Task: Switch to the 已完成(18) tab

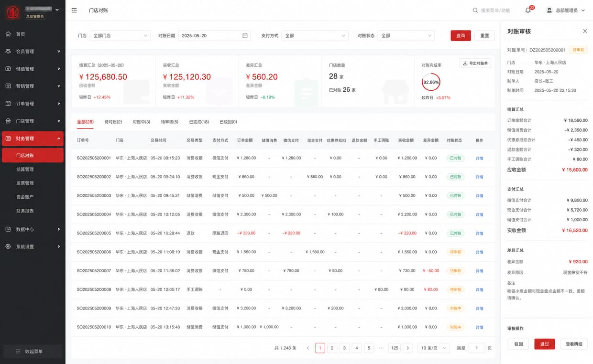Action: click(x=199, y=122)
